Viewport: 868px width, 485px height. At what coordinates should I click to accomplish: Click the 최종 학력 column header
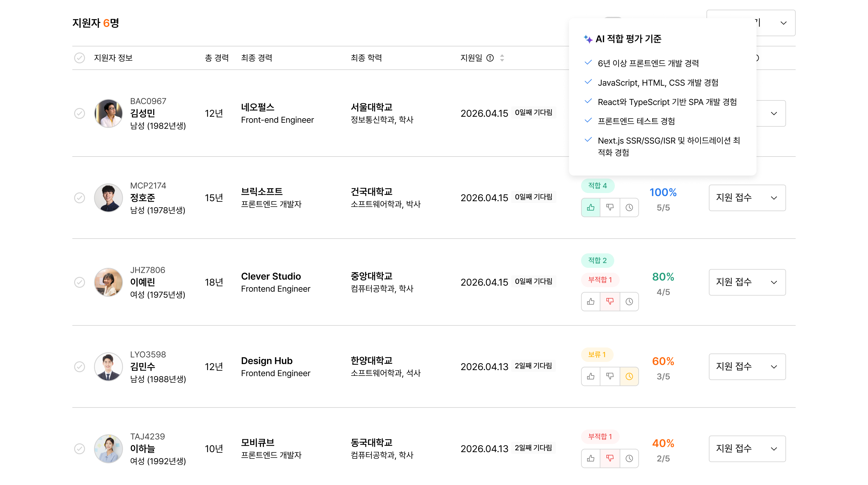[366, 58]
